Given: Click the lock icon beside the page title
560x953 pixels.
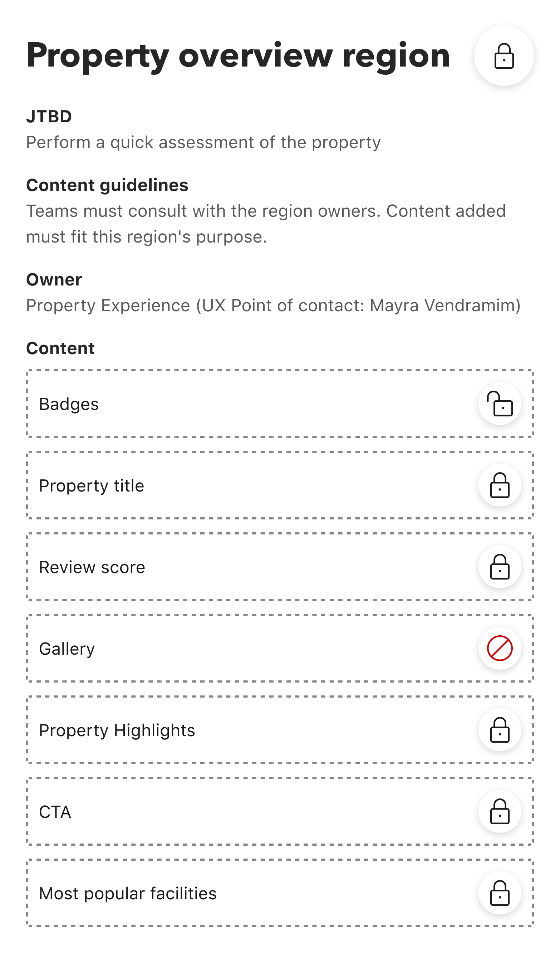Looking at the screenshot, I should (503, 56).
